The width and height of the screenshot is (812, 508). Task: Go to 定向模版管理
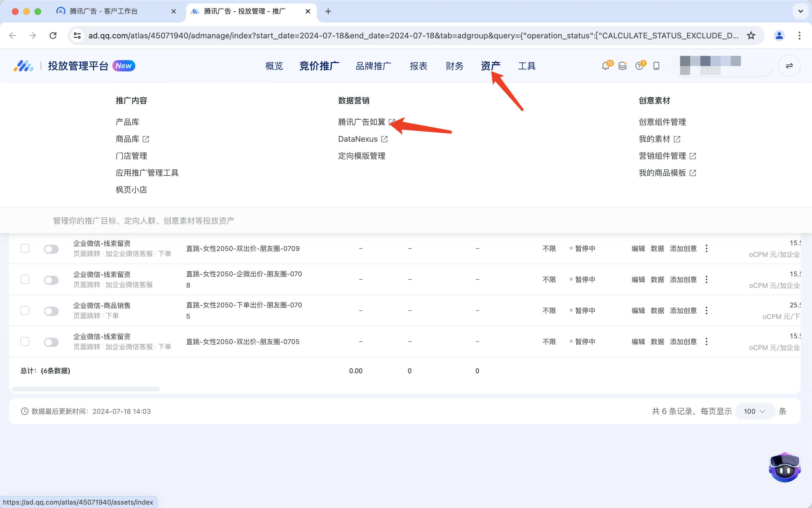(362, 156)
